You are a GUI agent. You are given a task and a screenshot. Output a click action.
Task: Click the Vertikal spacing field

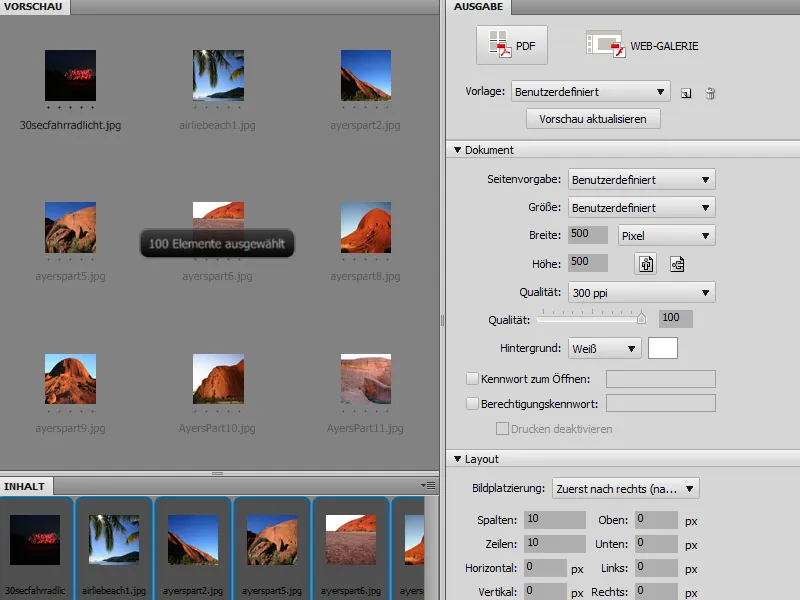[545, 591]
